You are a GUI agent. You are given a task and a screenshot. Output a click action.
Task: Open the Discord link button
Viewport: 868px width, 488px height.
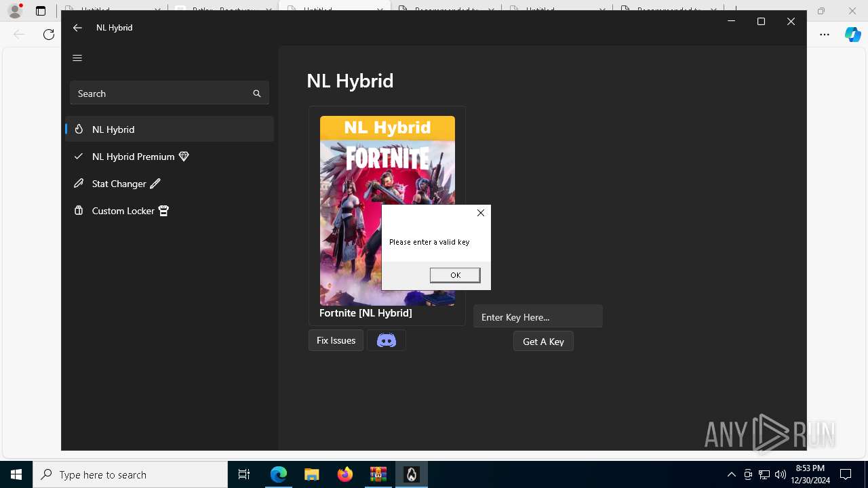tap(387, 340)
